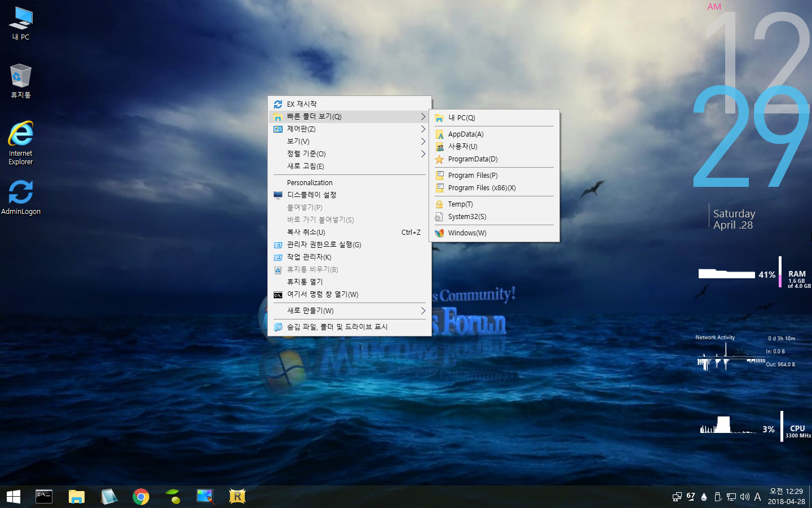Open Program Files(P) in submenu
The height and width of the screenshot is (508, 812).
pos(494,175)
